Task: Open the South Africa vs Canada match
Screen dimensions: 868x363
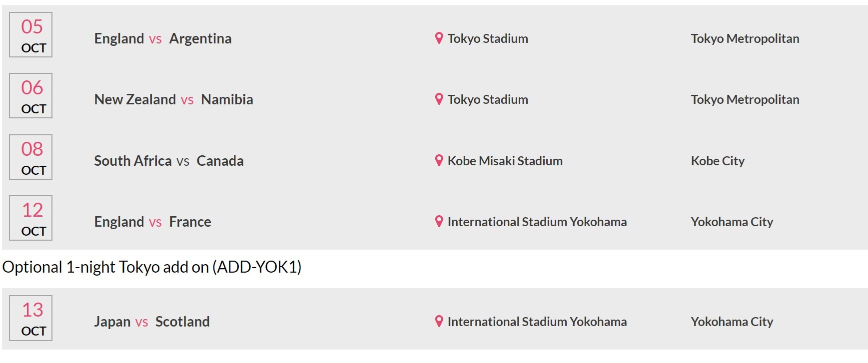Action: click(x=169, y=161)
